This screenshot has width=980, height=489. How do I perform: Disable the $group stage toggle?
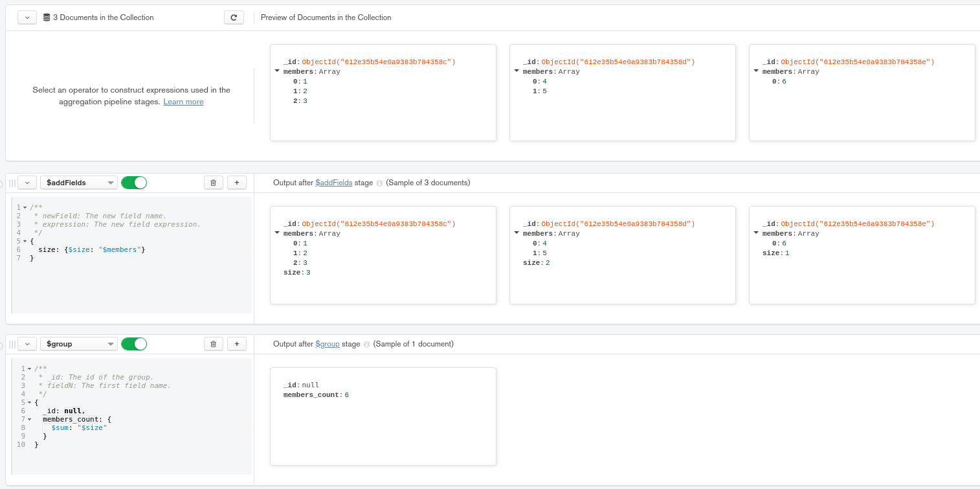tap(134, 344)
